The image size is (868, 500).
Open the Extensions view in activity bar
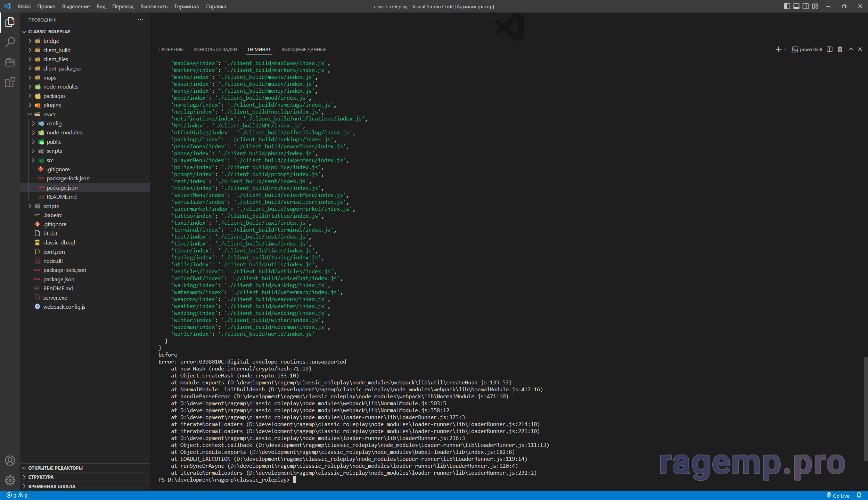10,83
